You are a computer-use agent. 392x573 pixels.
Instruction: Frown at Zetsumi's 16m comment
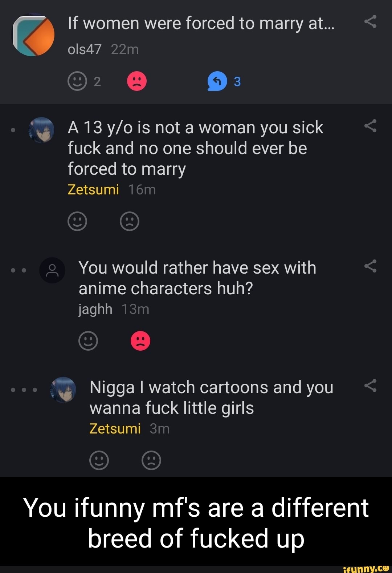point(130,221)
